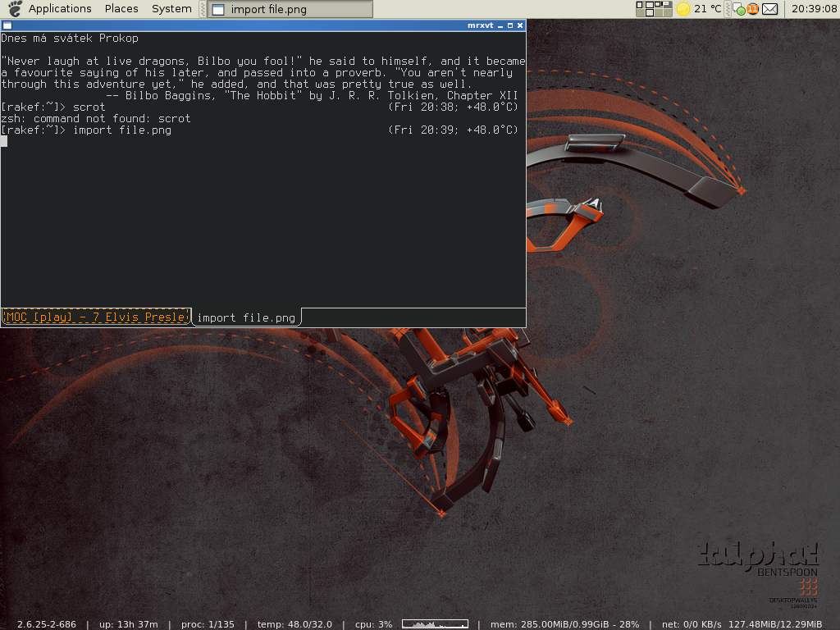The image size is (840, 630).
Task: Click 'proc: 1/135' status entry
Action: [x=208, y=624]
